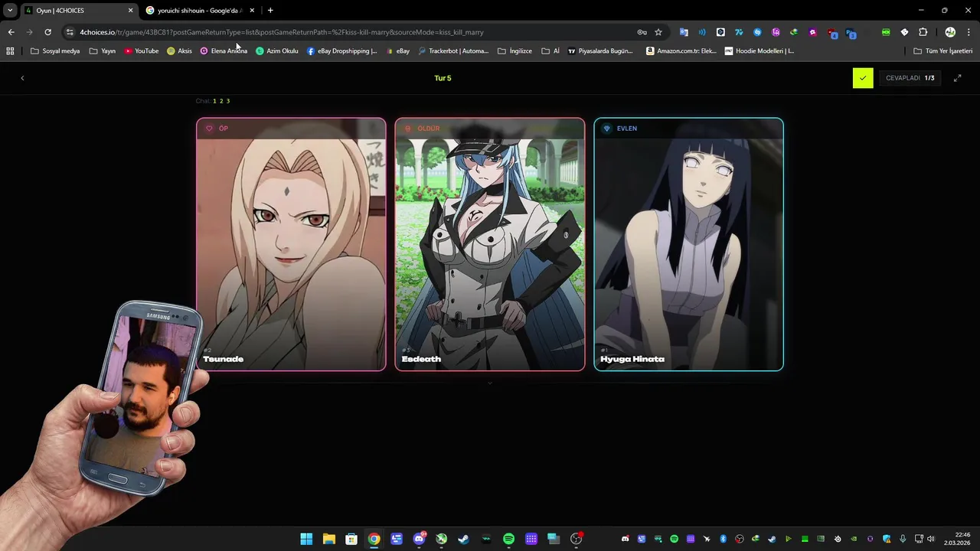980x551 pixels.
Task: Open the Chrome profile avatar
Action: click(950, 32)
